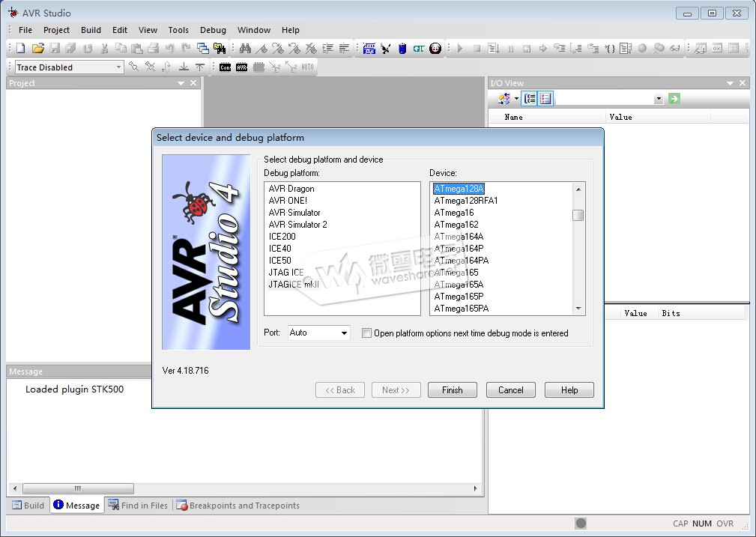Open the I/O View search combo box dropdown
This screenshot has height=537, width=756.
coord(659,100)
